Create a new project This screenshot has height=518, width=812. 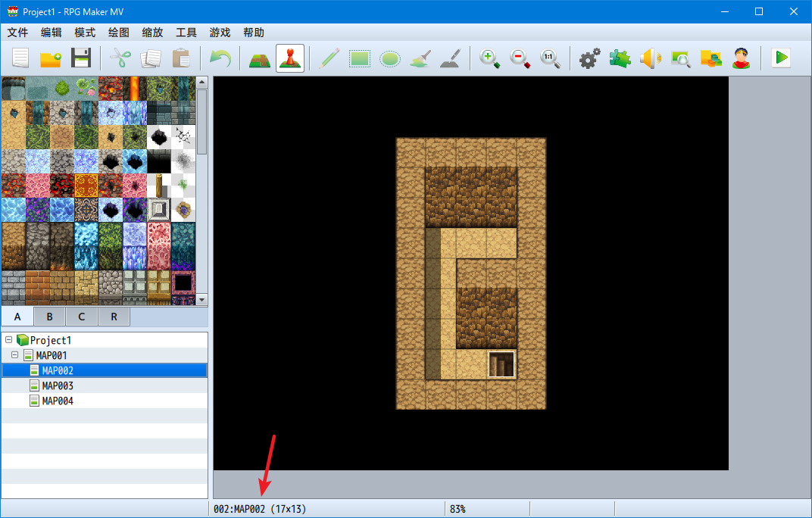tap(20, 58)
